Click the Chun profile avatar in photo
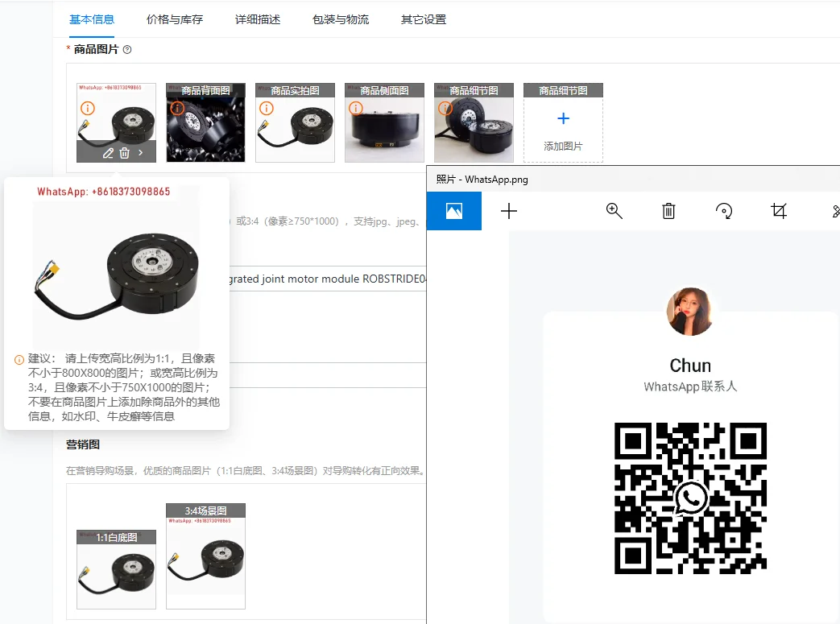The width and height of the screenshot is (840, 624). 690,312
